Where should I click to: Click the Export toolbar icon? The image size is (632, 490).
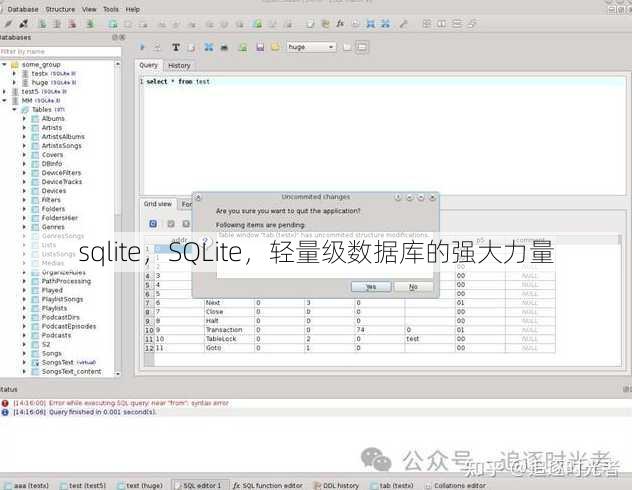click(386, 24)
